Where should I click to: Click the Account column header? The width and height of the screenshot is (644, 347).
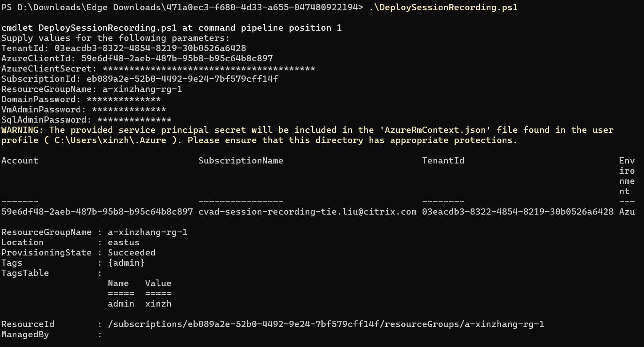click(x=20, y=160)
